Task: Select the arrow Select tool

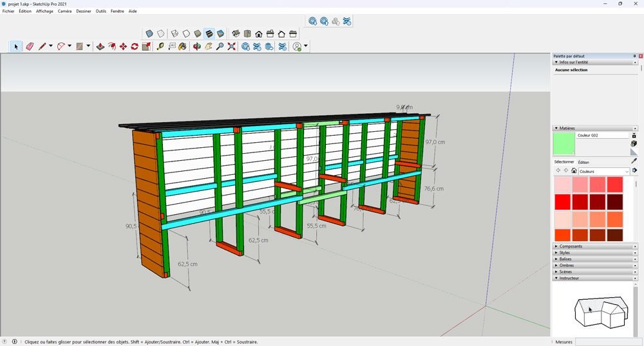Action: point(16,46)
